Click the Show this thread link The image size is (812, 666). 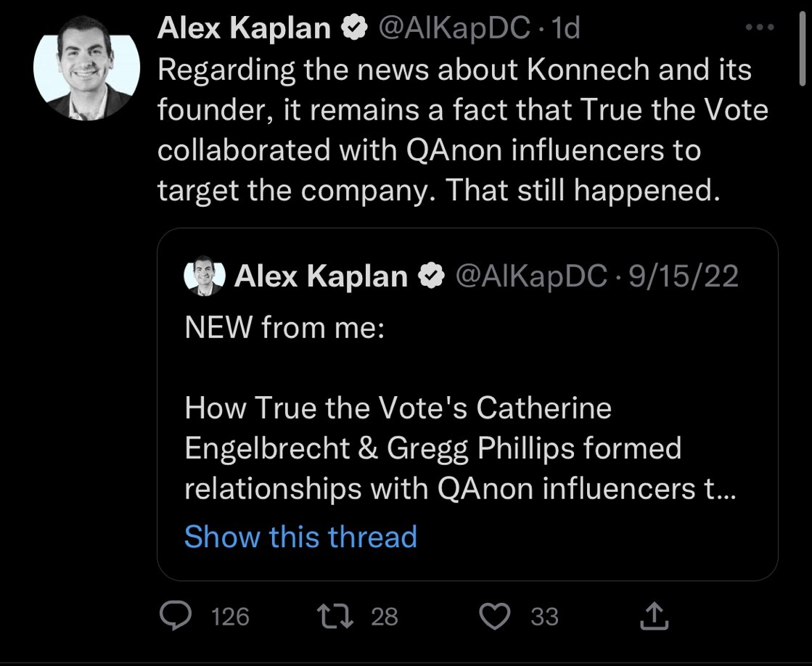click(300, 537)
